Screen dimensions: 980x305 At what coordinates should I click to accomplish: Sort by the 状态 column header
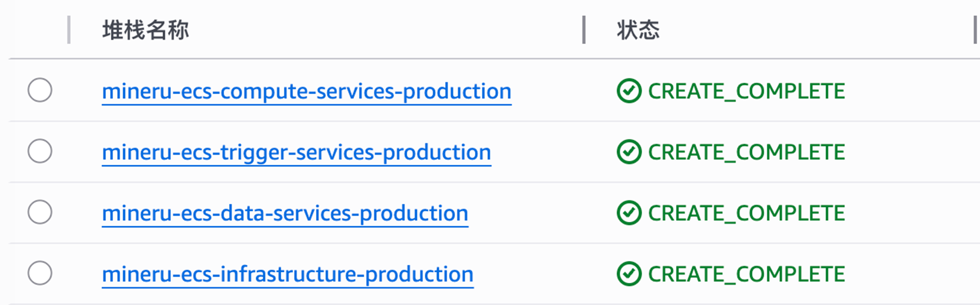click(638, 30)
